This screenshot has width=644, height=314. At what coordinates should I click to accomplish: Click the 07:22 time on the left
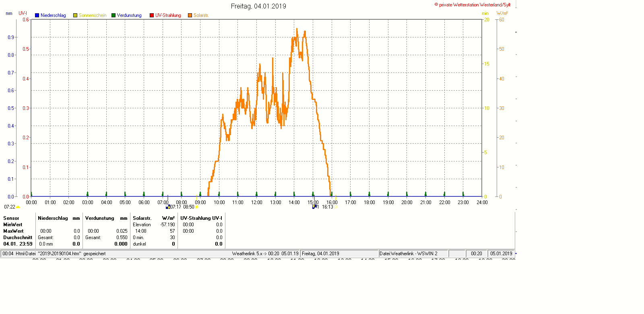10,207
